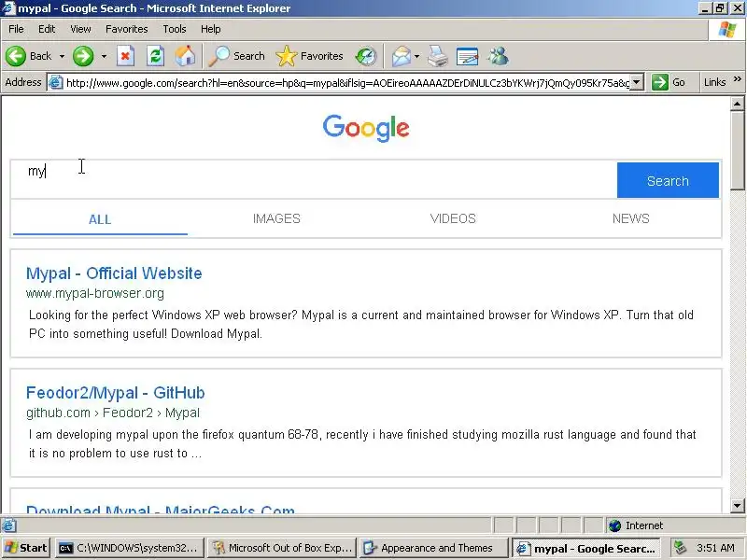747x560 pixels.
Task: Switch to the IMAGES tab
Action: 276,218
